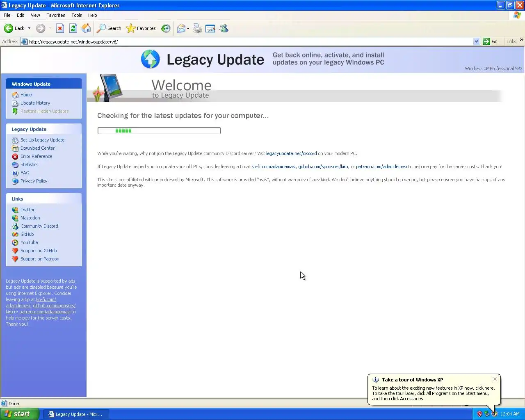Image resolution: width=525 pixels, height=420 pixels.
Task: Click the Edit toolbar icon
Action: coord(210,28)
